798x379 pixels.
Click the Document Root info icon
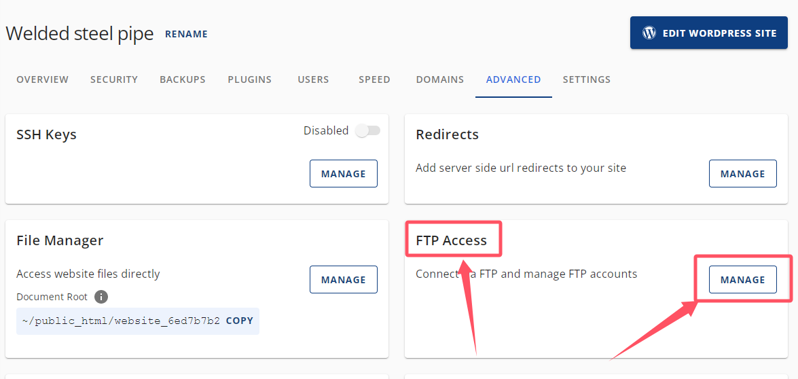pos(101,297)
